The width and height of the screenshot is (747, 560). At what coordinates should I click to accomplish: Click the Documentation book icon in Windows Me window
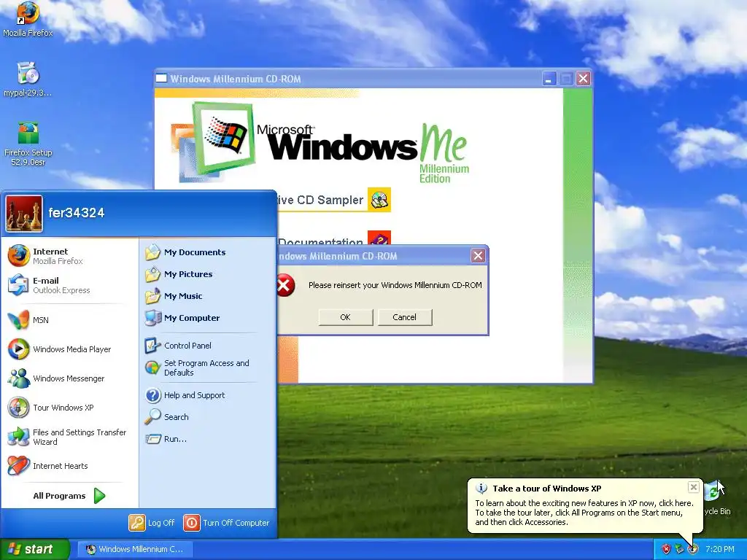(379, 238)
